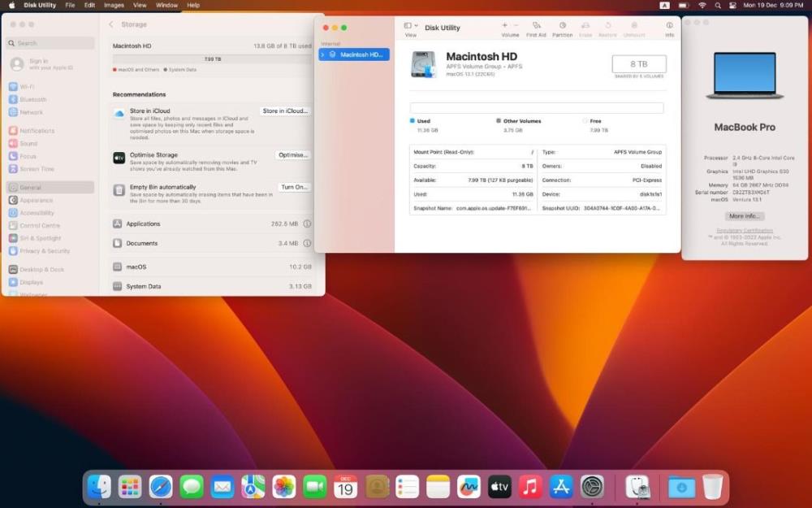812x508 pixels.
Task: Click the Search field in System Settings
Action: (x=50, y=43)
